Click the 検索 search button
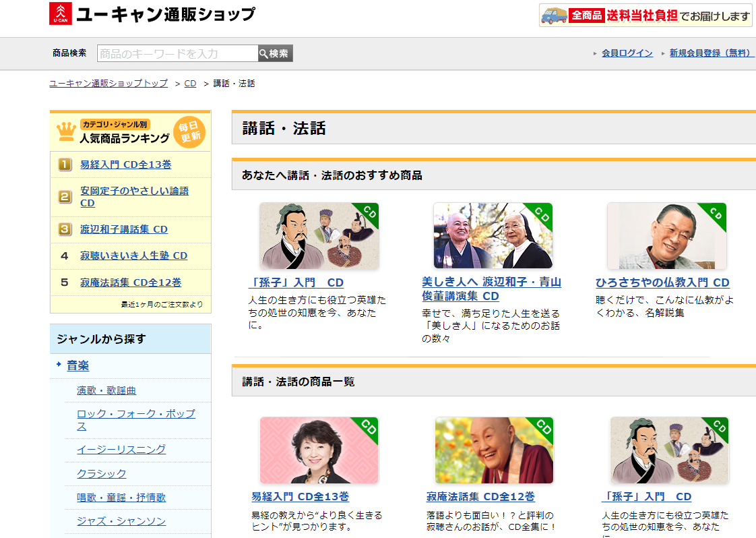The height and width of the screenshot is (538, 756). (276, 53)
